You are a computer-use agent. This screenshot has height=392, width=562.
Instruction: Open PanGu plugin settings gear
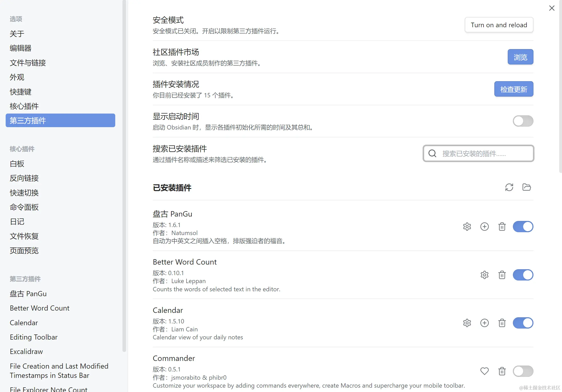tap(467, 227)
